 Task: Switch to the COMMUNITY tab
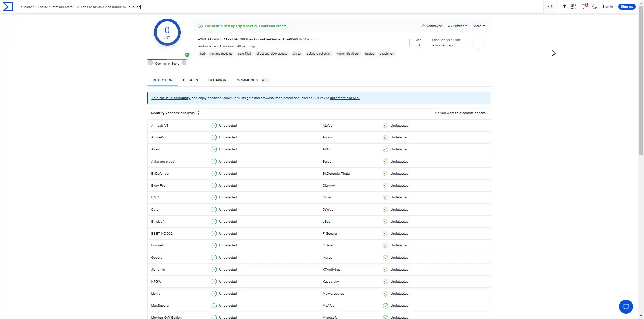253,80
